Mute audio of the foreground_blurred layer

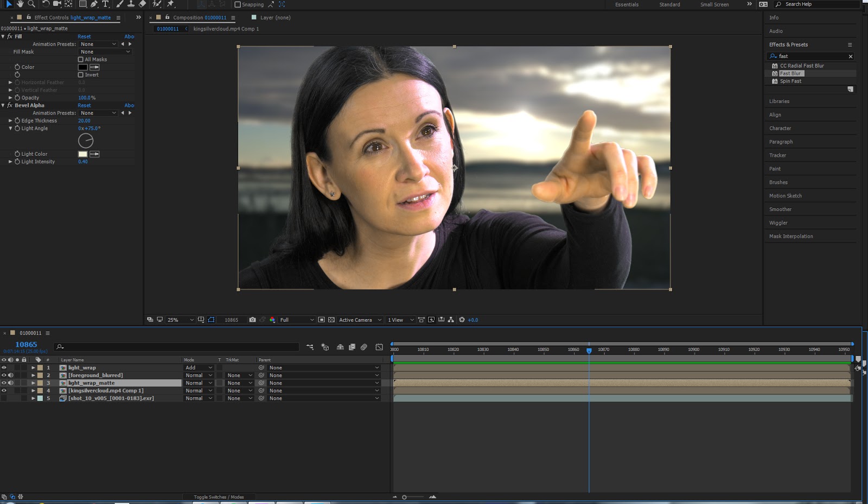point(10,375)
